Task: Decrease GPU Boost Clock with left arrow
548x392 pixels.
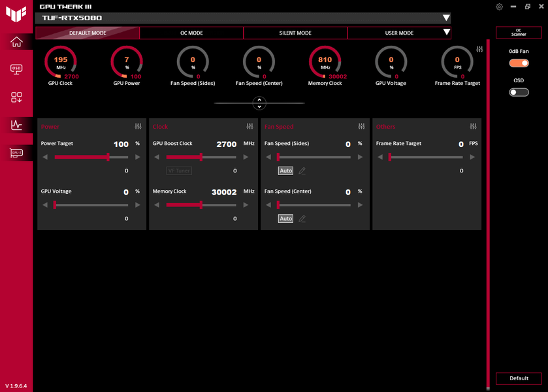Action: (157, 157)
